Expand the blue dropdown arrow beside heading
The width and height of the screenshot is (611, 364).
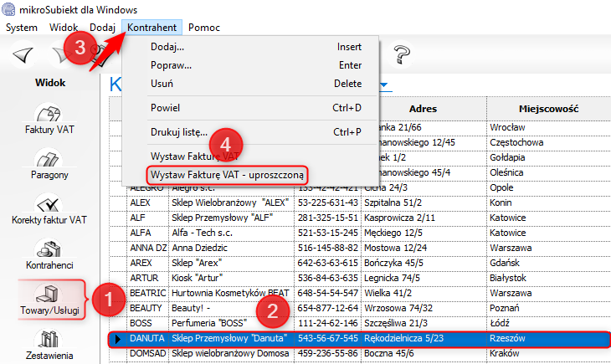click(x=384, y=85)
